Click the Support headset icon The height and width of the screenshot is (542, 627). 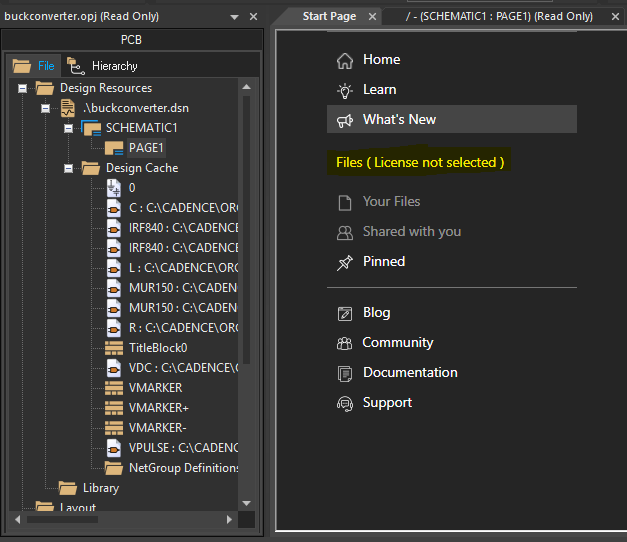click(x=345, y=403)
